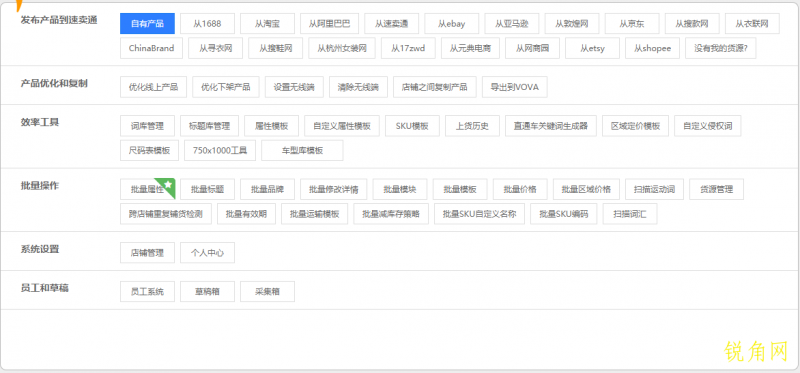Image resolution: width=800 pixels, height=373 pixels.
Task: Select 从阿里巴巴 source option
Action: [x=330, y=23]
